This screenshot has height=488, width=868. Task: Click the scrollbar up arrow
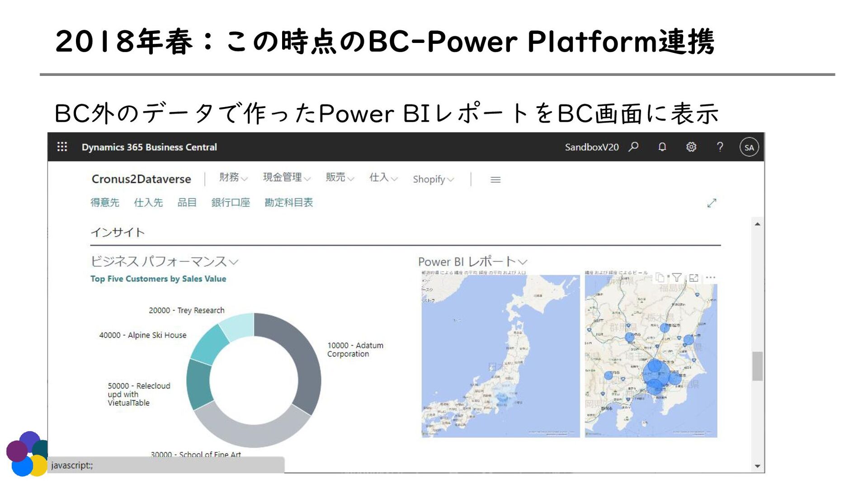[757, 224]
